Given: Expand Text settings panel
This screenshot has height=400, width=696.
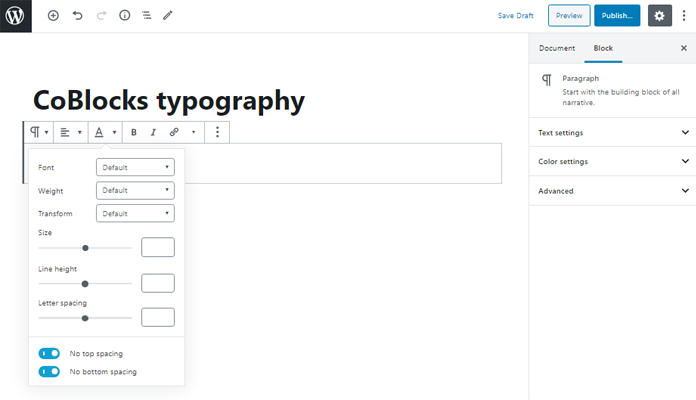Looking at the screenshot, I should point(613,133).
